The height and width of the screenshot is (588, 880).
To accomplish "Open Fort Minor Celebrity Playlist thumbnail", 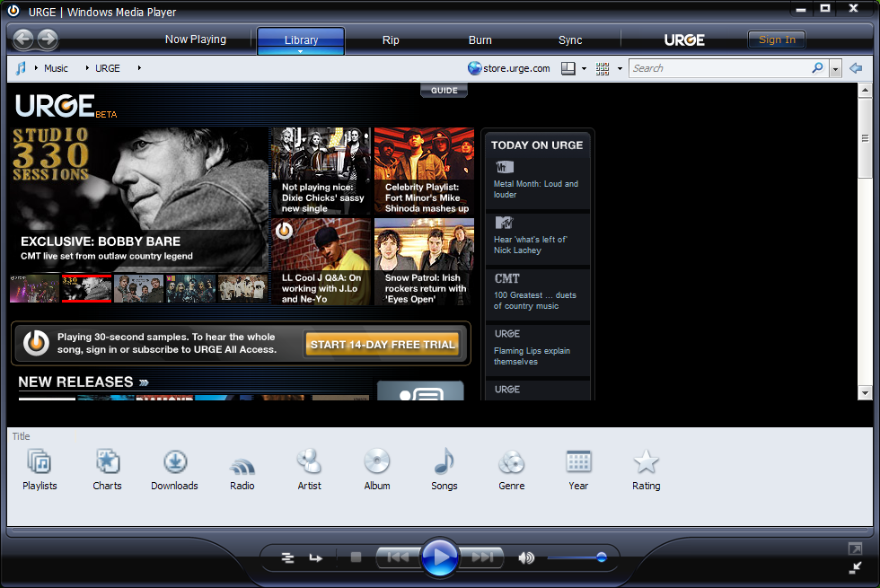I will point(424,171).
